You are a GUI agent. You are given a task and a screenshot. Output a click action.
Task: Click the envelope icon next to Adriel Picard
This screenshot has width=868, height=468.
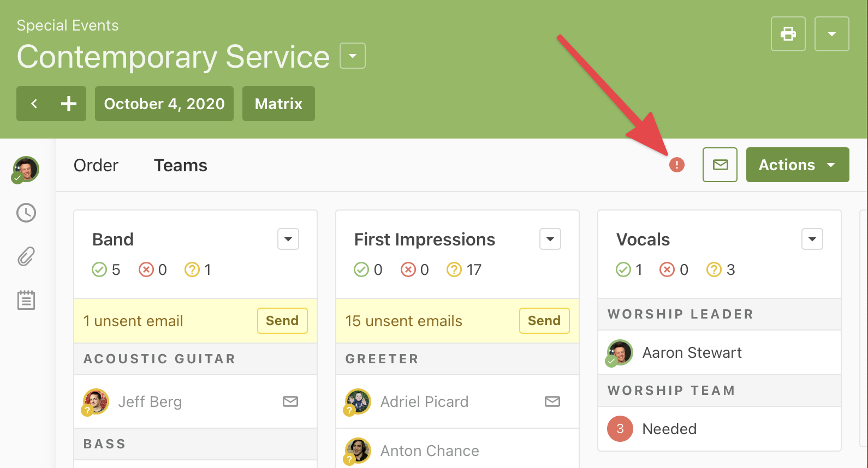552,402
